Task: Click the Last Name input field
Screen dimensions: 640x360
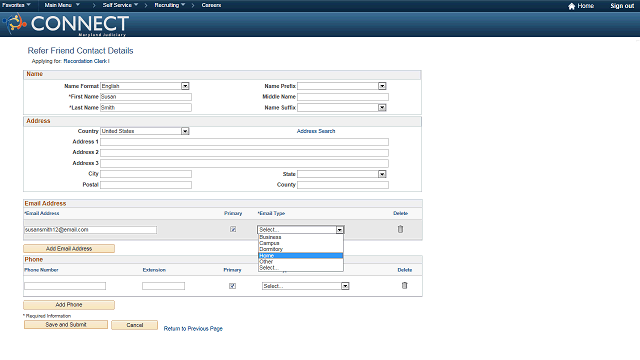Action: [146, 108]
